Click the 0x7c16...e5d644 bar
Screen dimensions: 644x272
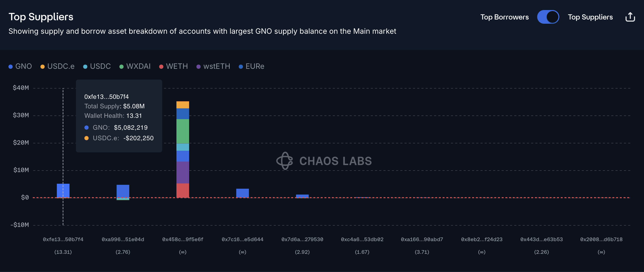(x=242, y=193)
